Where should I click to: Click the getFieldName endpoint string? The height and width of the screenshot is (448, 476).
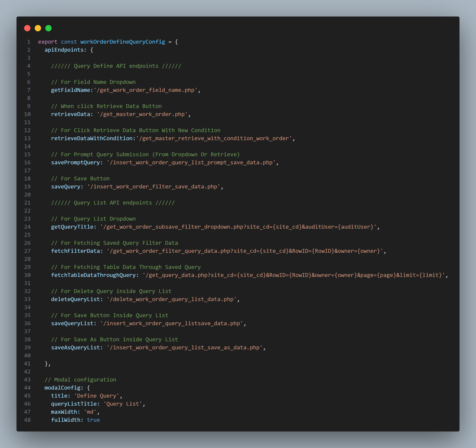145,90
